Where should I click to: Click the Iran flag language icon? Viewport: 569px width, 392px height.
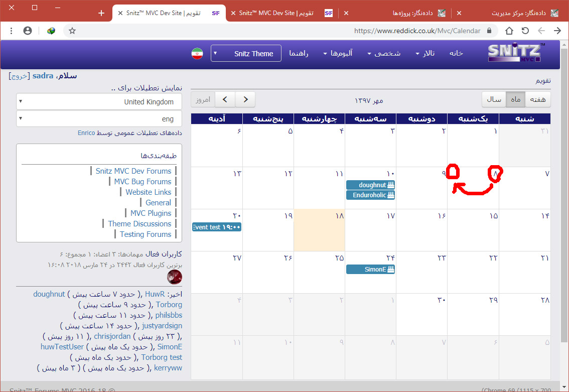pyautogui.click(x=197, y=54)
